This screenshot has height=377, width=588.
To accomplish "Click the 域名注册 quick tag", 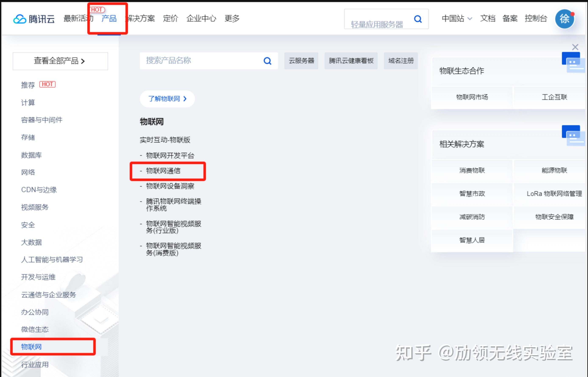I will [x=401, y=61].
